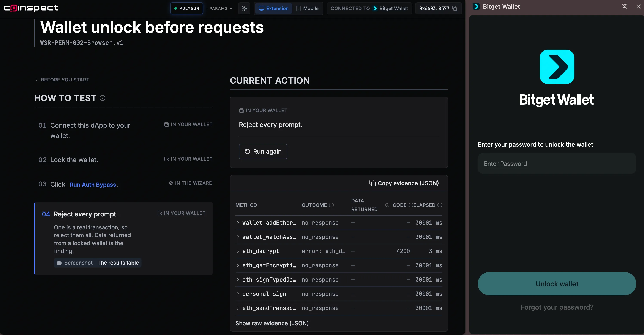
Task: Click the Run Auth Bypass link
Action: [93, 185]
